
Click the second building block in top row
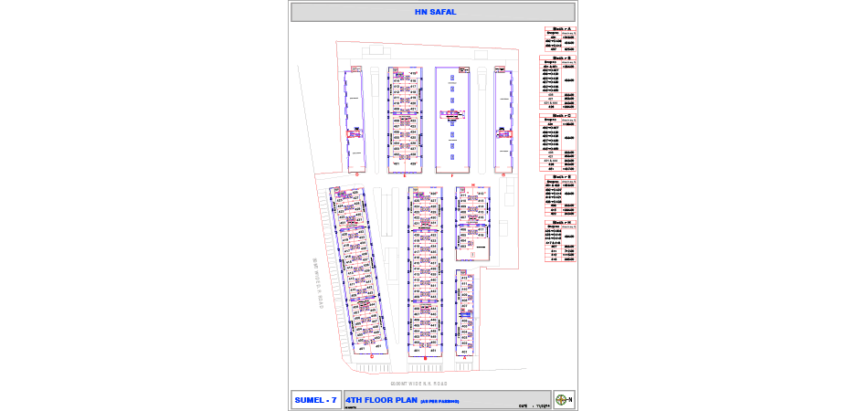coord(403,119)
